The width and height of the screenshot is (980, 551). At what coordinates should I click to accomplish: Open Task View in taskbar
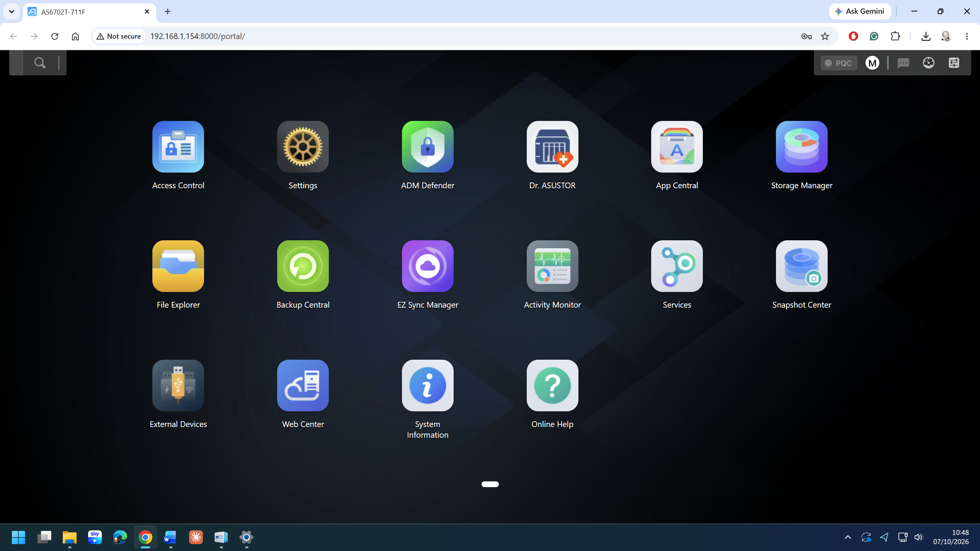pyautogui.click(x=44, y=537)
